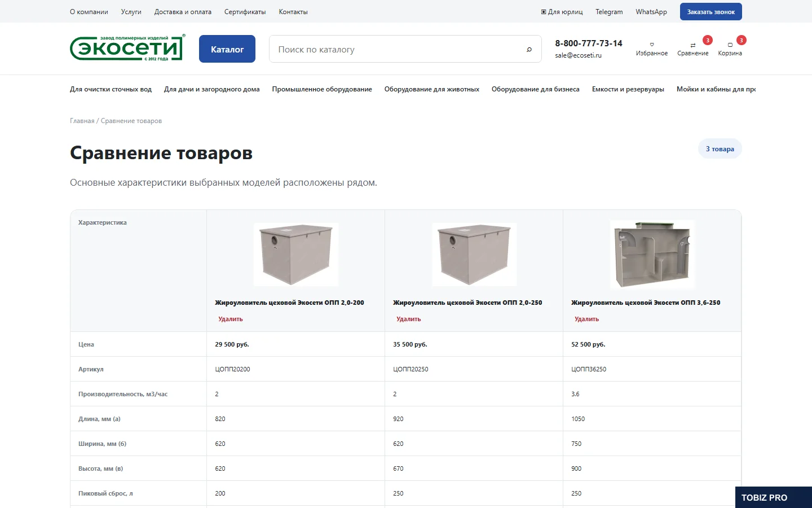
Task: Open the Для дачи и загородного дома category
Action: [212, 89]
